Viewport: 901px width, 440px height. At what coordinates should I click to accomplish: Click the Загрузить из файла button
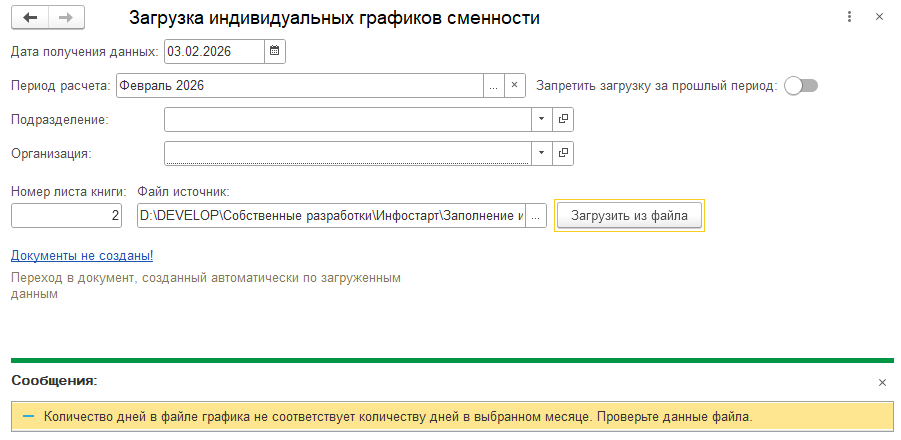click(x=629, y=216)
